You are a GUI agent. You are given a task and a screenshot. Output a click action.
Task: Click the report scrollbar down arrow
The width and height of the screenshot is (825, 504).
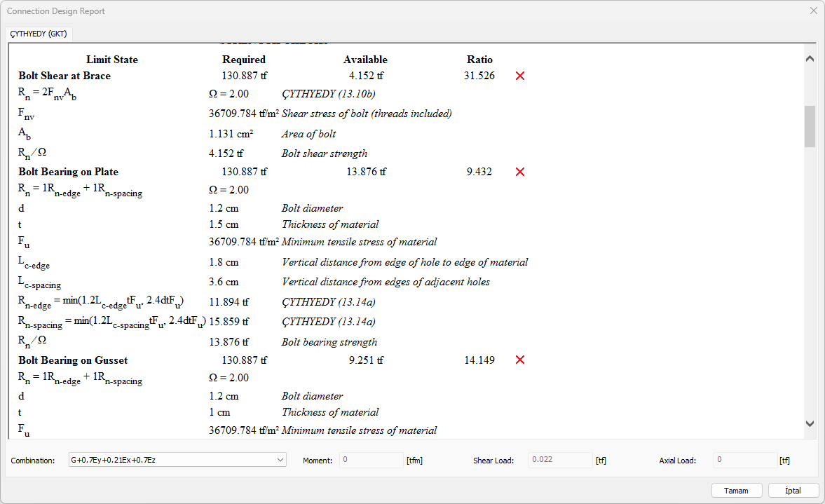810,423
